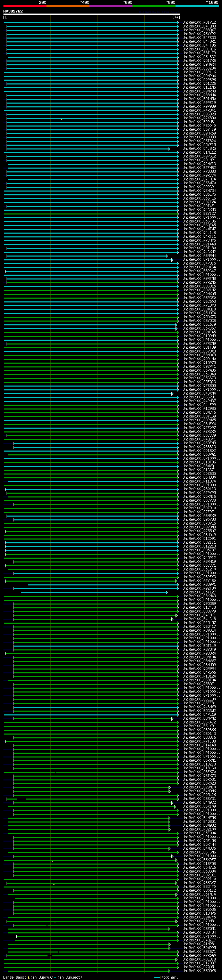Click the cyan alignment bar for UniRef100_B9SDR8

92,114
